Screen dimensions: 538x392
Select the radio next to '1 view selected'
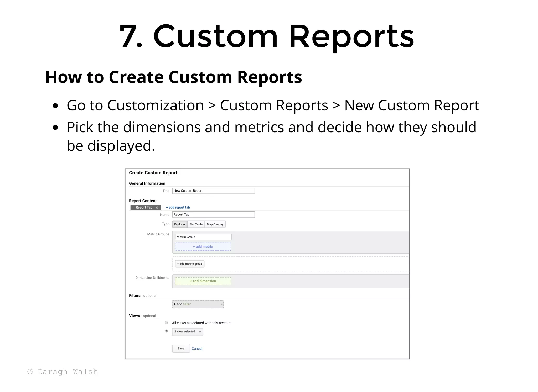pyautogui.click(x=166, y=331)
